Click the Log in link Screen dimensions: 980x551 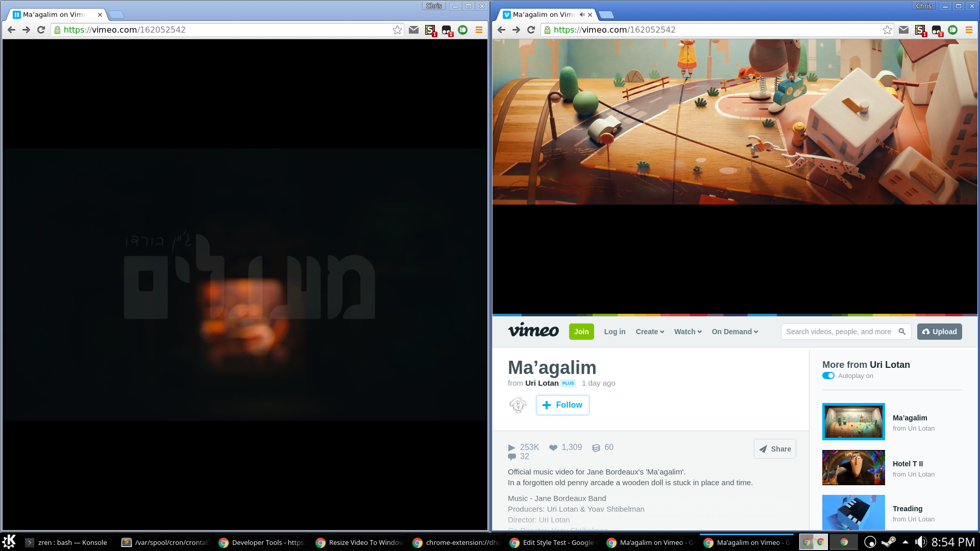coord(615,332)
